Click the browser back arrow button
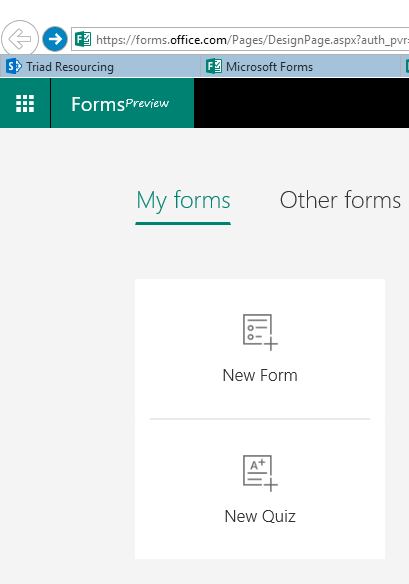 [x=20, y=38]
